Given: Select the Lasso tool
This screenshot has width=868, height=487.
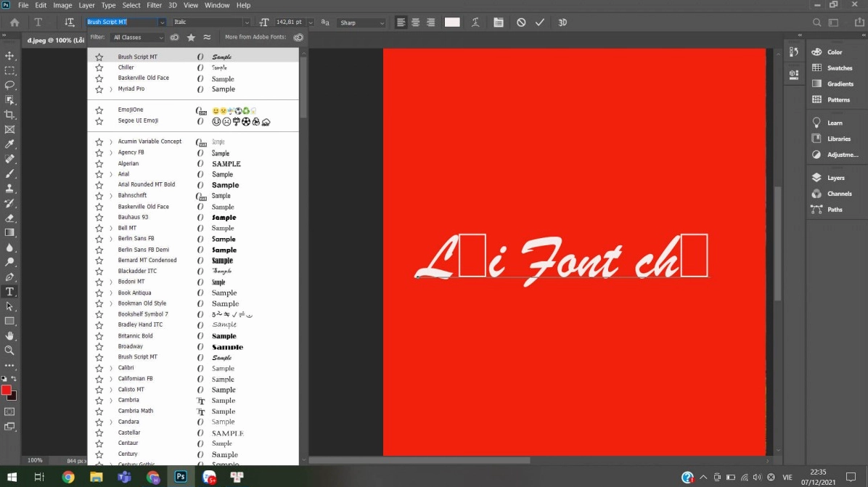Looking at the screenshot, I should click(x=10, y=85).
